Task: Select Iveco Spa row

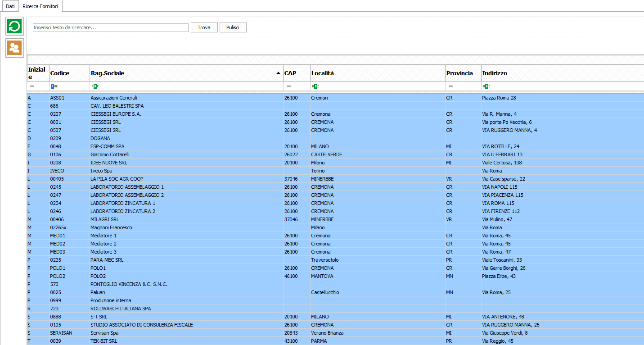Action: (x=335, y=171)
